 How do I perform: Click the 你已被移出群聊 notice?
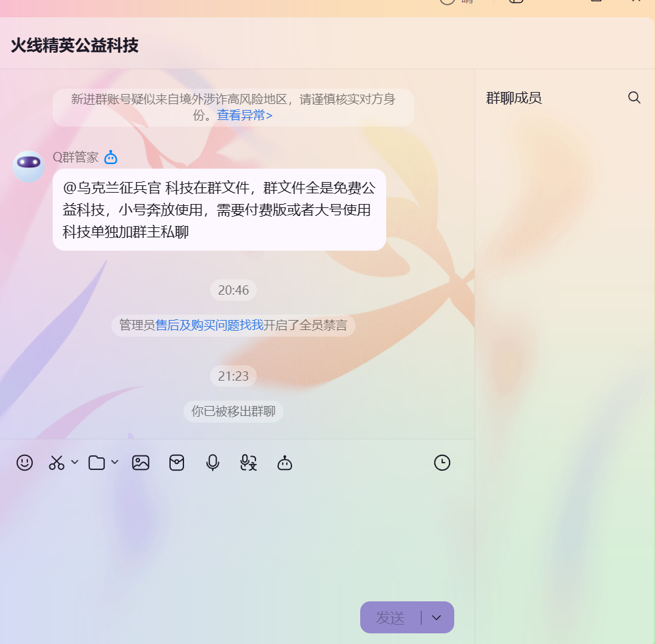233,411
